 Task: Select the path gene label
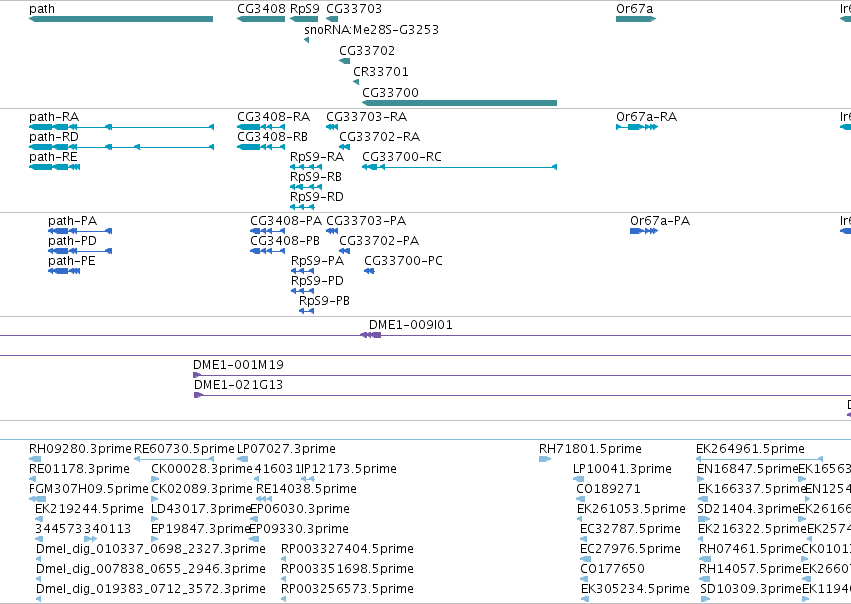click(42, 9)
